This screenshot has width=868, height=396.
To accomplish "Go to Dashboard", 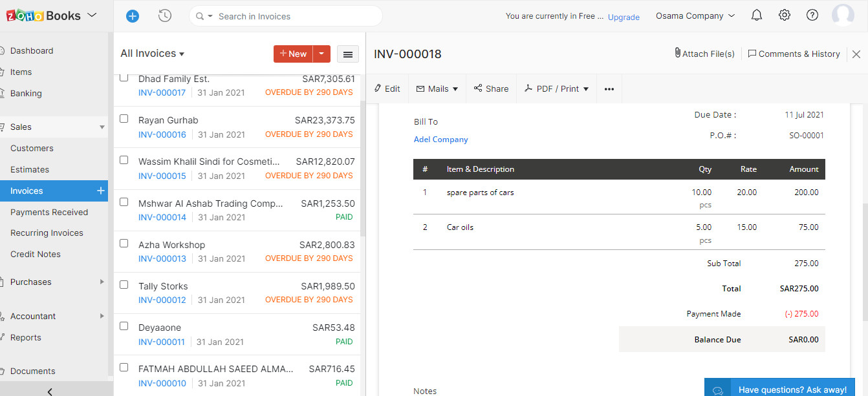I will click(32, 51).
